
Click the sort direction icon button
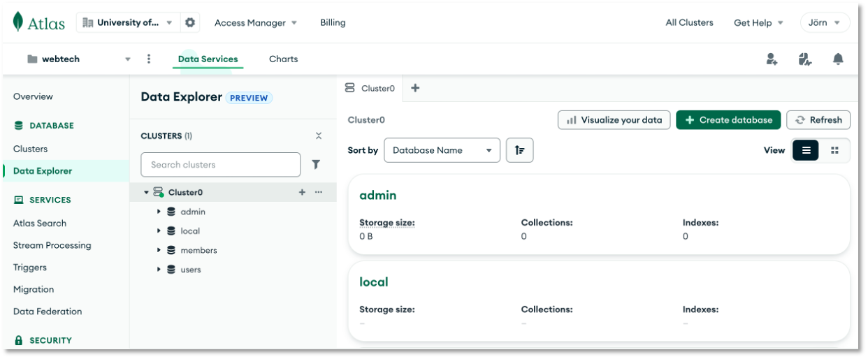point(519,150)
